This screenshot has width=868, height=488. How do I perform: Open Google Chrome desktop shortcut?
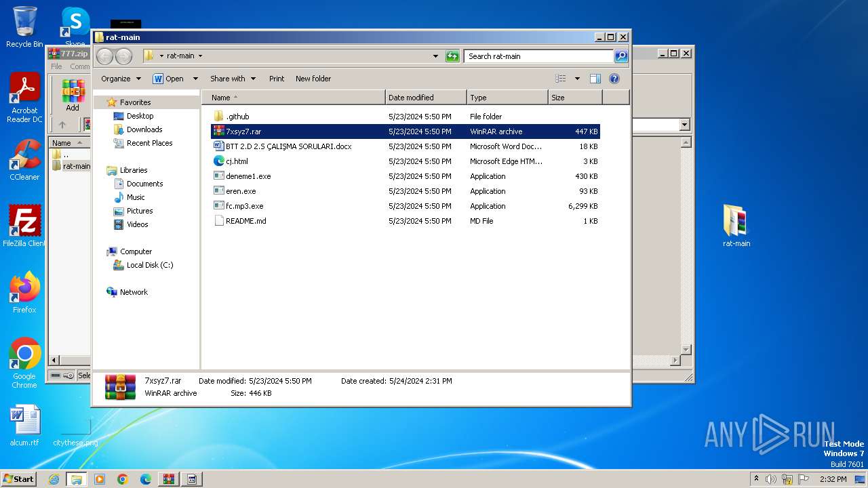(24, 363)
